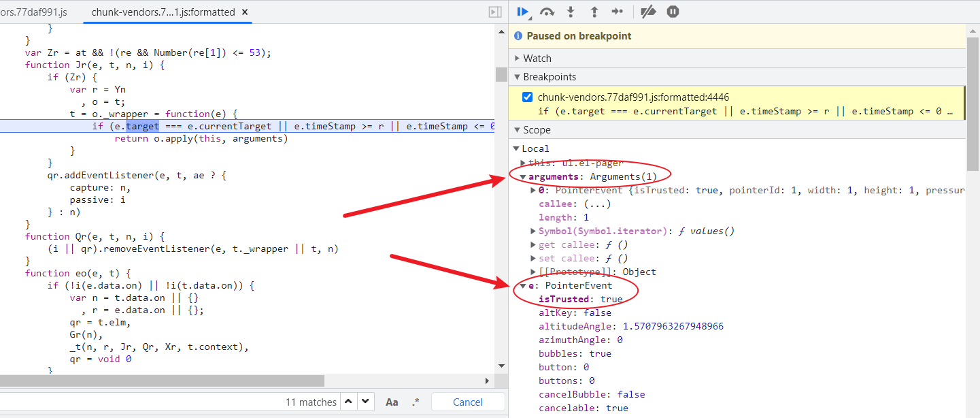The height and width of the screenshot is (418, 980).
Task: Click the highlighted 'target' token
Action: coord(142,126)
